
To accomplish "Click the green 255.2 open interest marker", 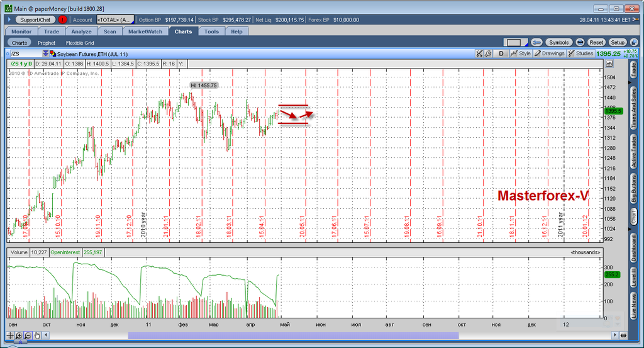I will pyautogui.click(x=611, y=274).
